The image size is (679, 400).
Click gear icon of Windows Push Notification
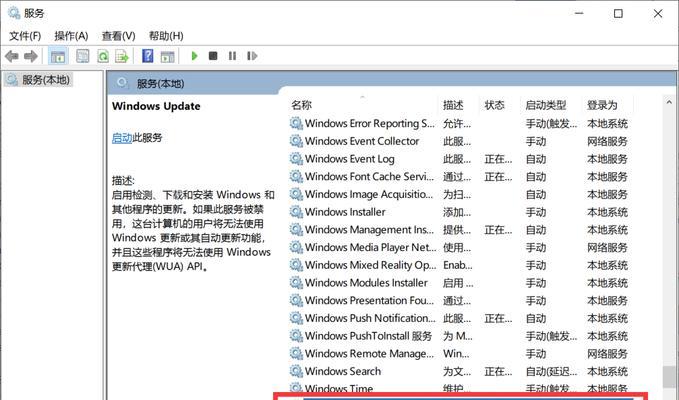pyautogui.click(x=296, y=318)
